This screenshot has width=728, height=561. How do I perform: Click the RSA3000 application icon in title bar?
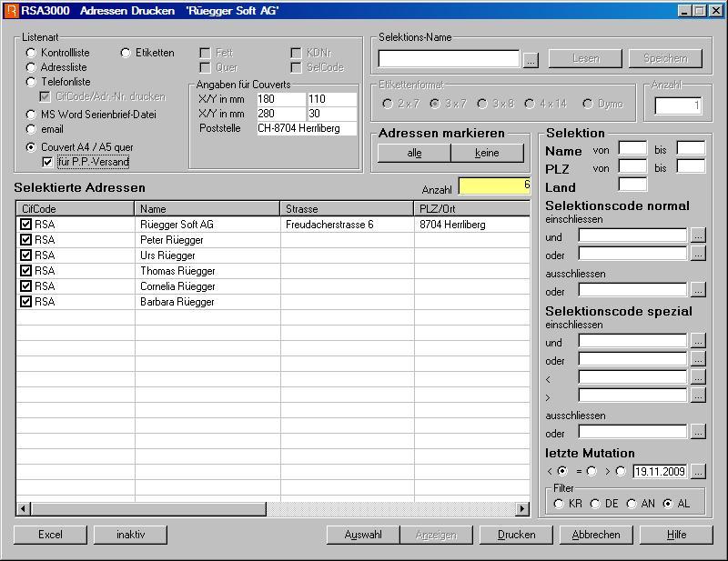11,11
